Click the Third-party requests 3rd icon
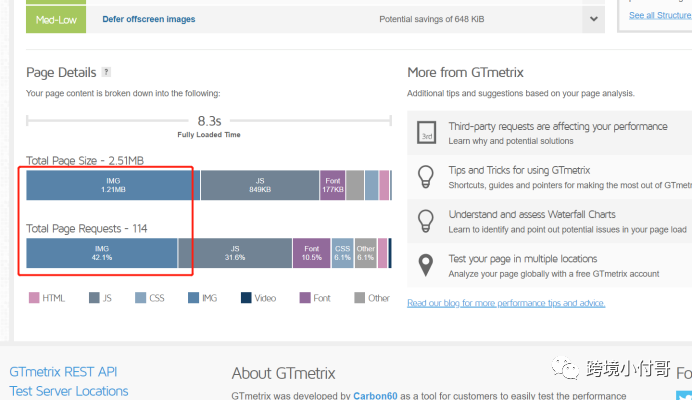The width and height of the screenshot is (693, 400). tap(426, 134)
